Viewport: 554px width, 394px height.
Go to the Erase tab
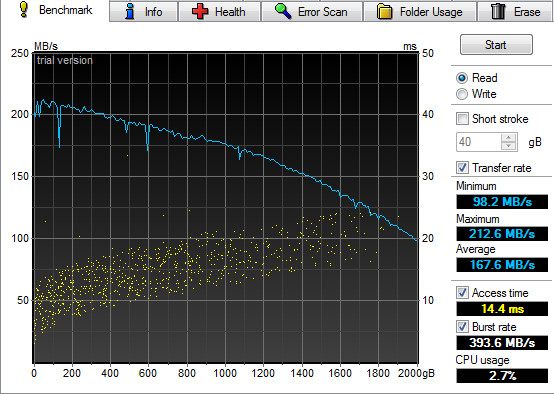(x=515, y=11)
